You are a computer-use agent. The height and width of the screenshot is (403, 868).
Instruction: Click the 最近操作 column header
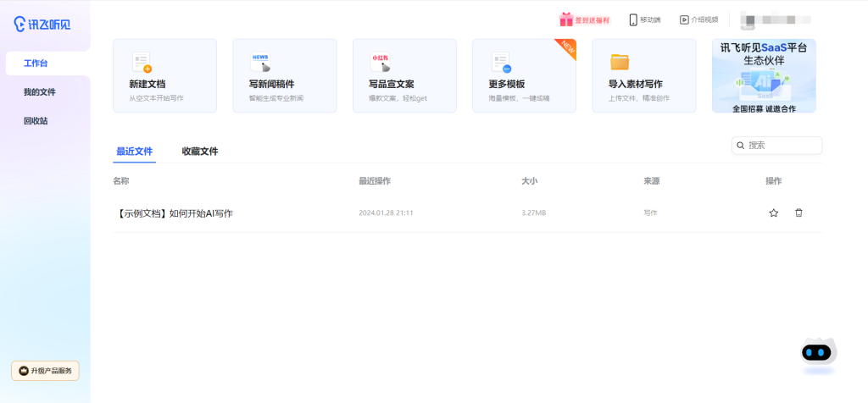(x=375, y=181)
